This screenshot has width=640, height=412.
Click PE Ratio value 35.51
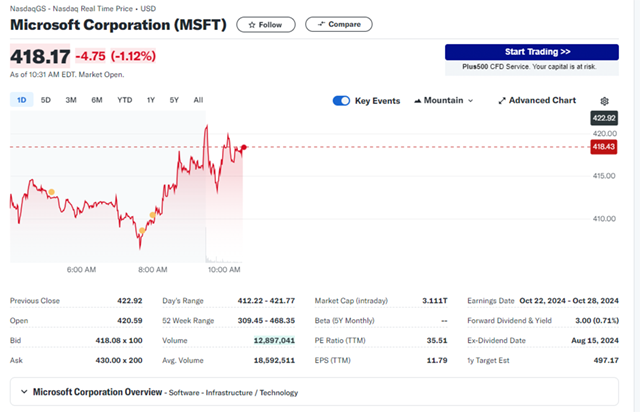[437, 341]
